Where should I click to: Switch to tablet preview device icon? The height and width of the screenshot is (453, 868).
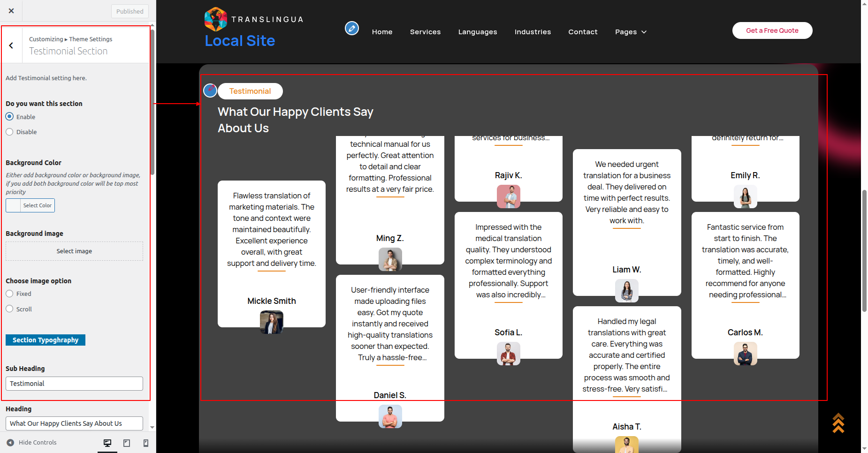click(127, 443)
